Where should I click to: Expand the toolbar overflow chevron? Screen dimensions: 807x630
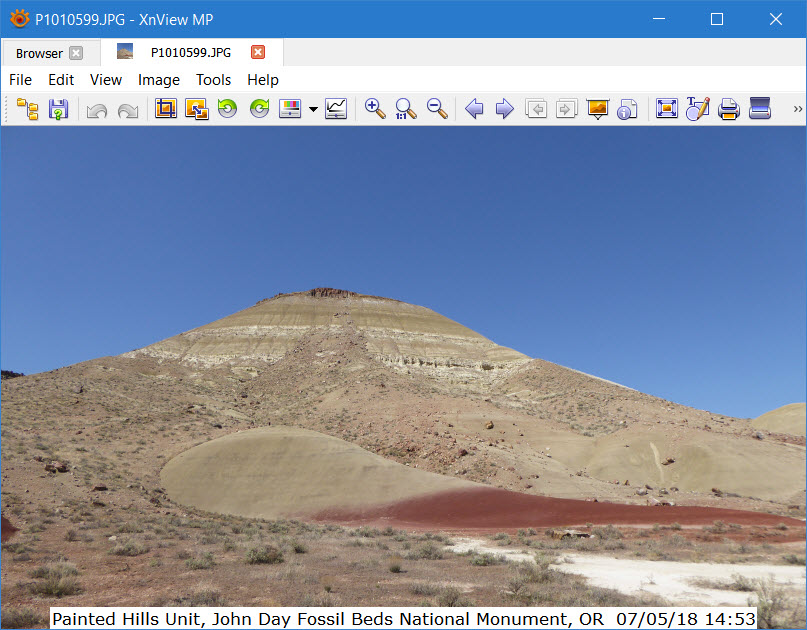click(797, 109)
